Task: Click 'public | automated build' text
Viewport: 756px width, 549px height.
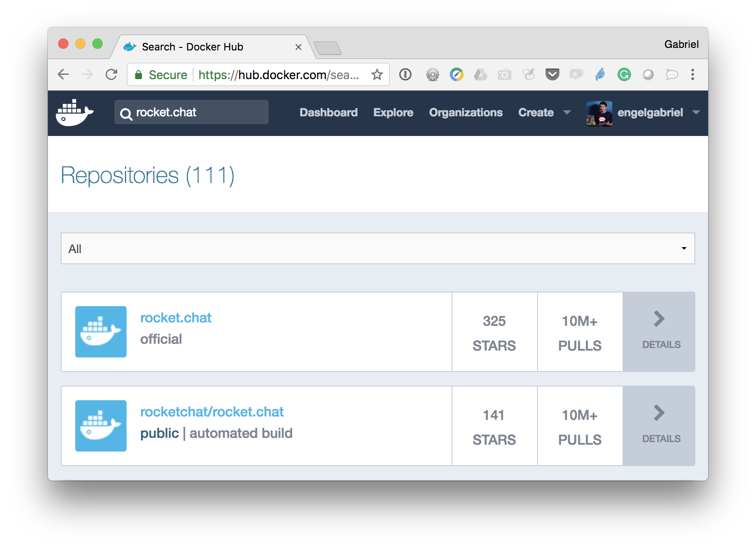Action: [216, 433]
